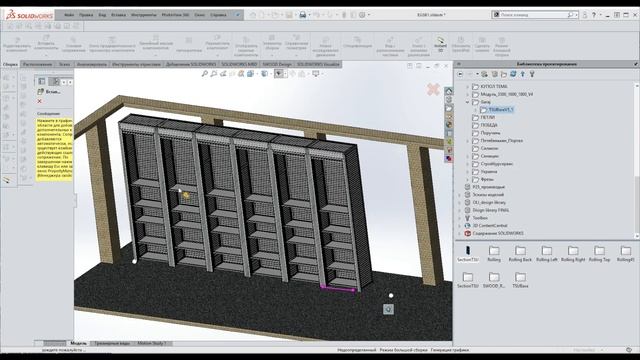Toggle the Design Library pane pin

pos(636,64)
